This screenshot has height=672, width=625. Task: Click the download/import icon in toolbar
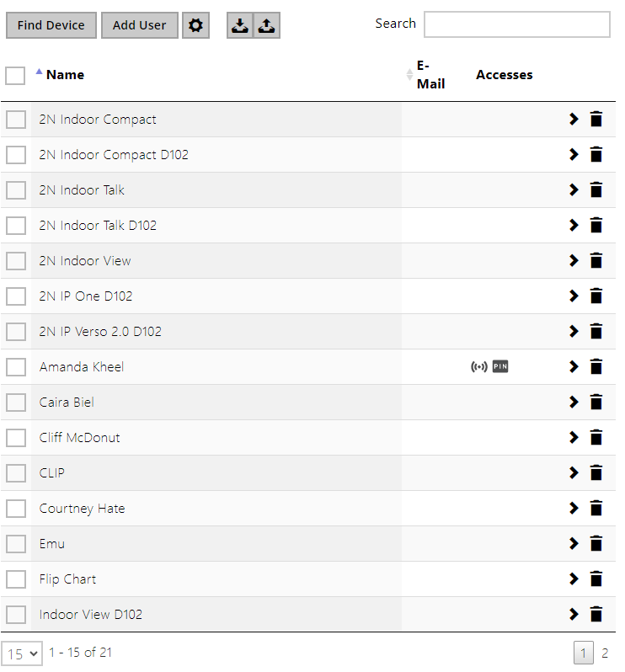coord(240,25)
